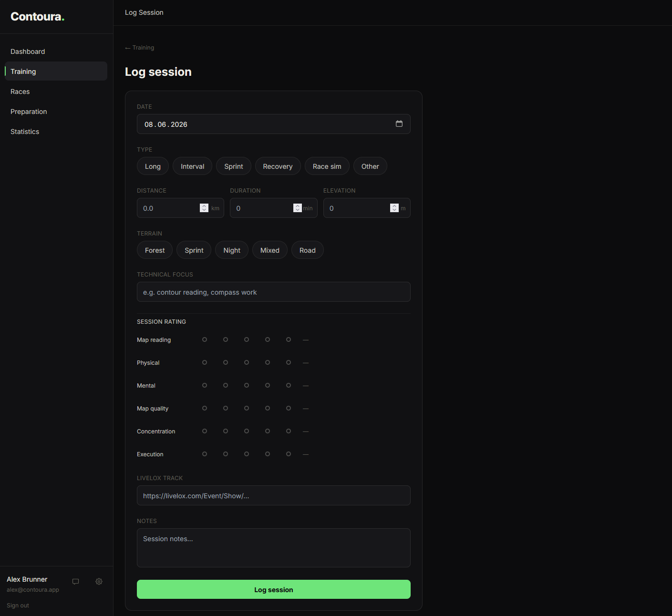Open the feedback message icon beside Alex Brunner
This screenshot has height=616, width=672.
point(75,582)
